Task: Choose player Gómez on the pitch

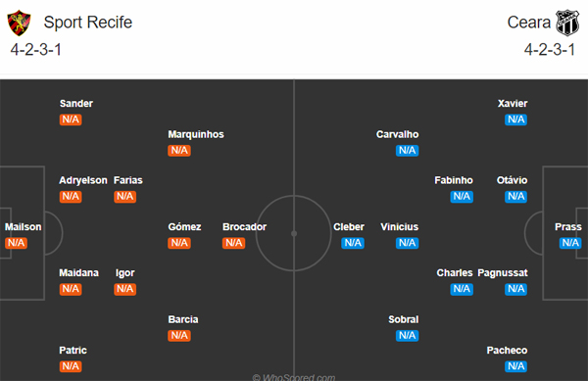Action: (184, 227)
